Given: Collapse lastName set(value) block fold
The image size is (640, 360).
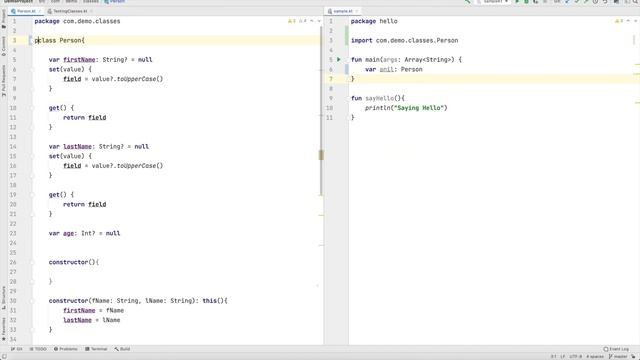Looking at the screenshot, I should [x=32, y=156].
